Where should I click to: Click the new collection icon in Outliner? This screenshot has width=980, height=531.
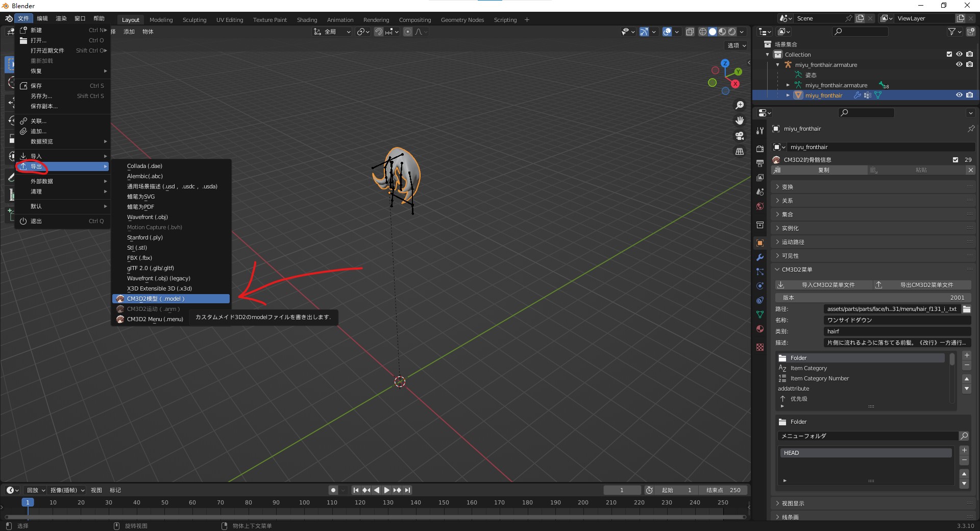(x=970, y=32)
